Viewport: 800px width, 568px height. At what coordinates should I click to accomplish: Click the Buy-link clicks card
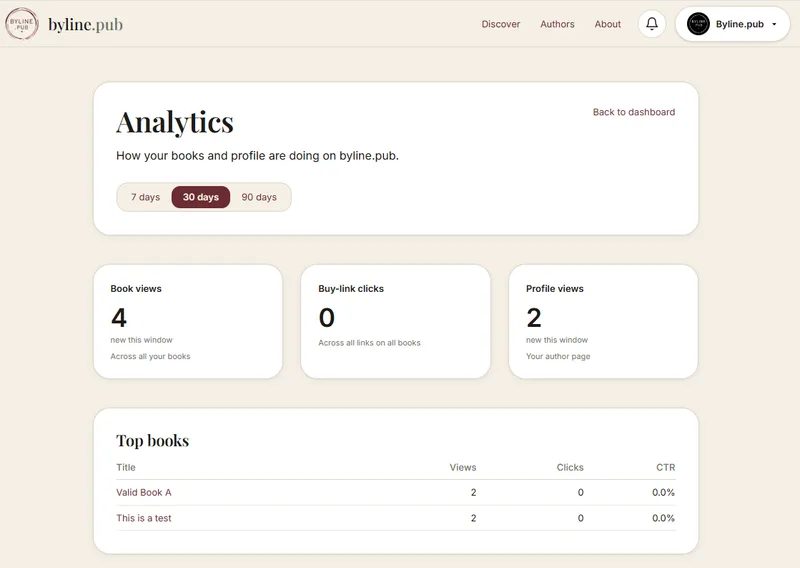(395, 322)
